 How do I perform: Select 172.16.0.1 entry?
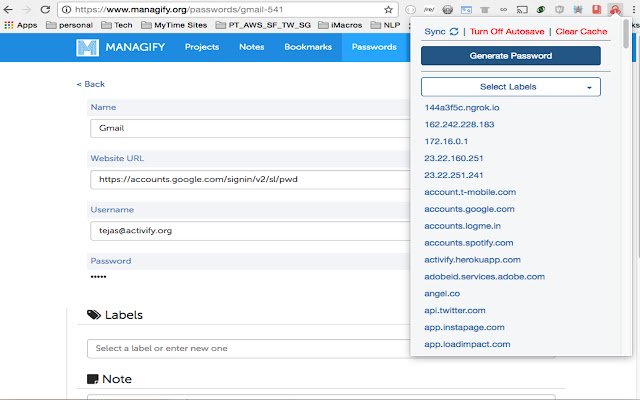click(x=446, y=142)
